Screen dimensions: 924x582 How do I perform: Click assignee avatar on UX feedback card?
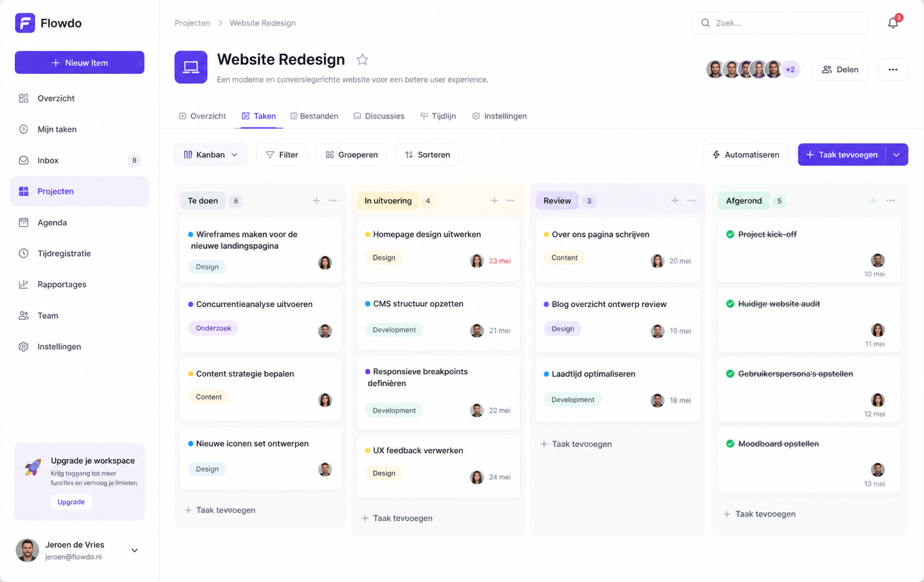(x=476, y=477)
